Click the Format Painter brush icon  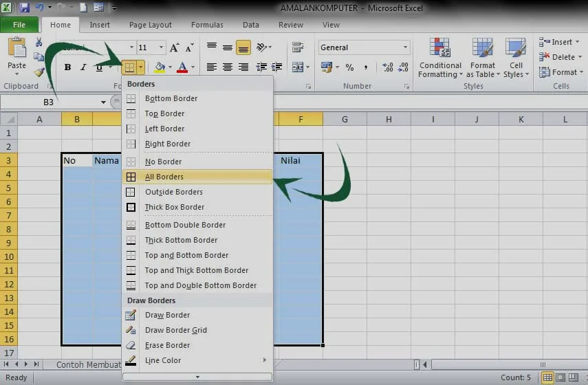[39, 71]
